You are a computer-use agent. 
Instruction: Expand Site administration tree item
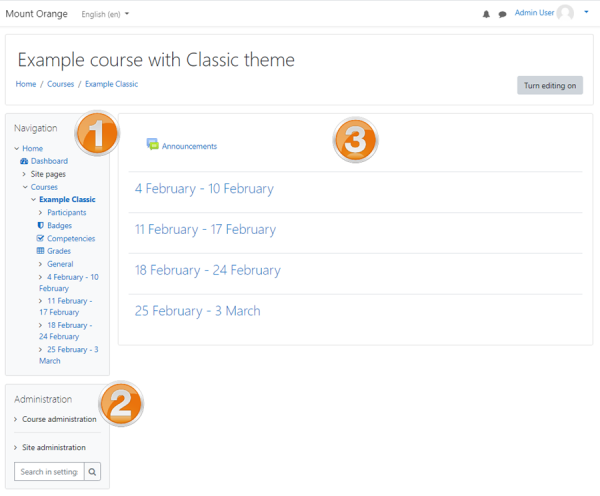click(x=53, y=447)
